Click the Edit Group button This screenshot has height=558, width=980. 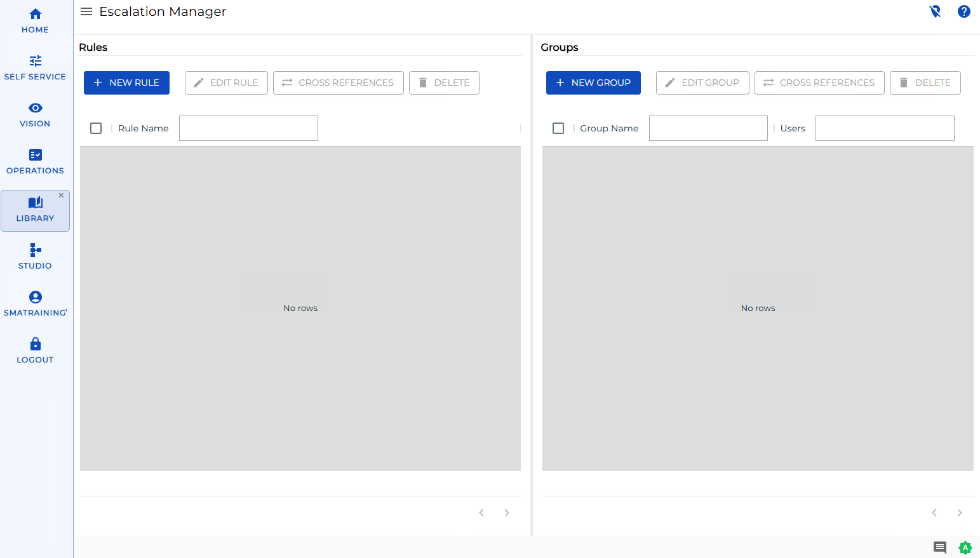702,83
